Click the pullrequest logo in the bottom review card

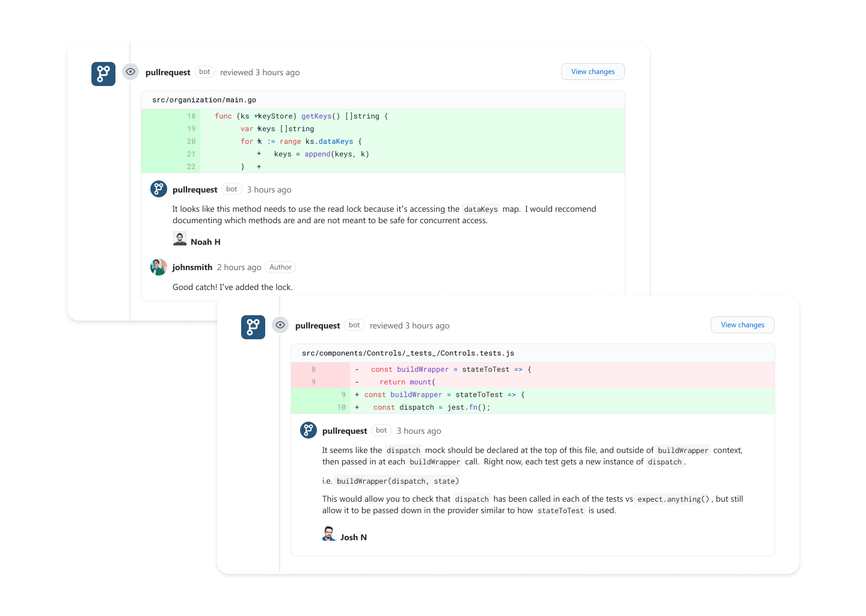click(253, 327)
